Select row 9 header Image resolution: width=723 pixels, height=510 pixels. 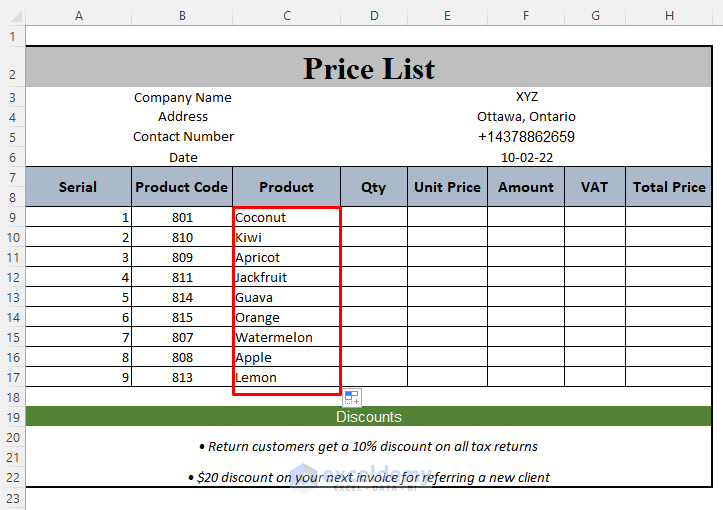pyautogui.click(x=12, y=217)
